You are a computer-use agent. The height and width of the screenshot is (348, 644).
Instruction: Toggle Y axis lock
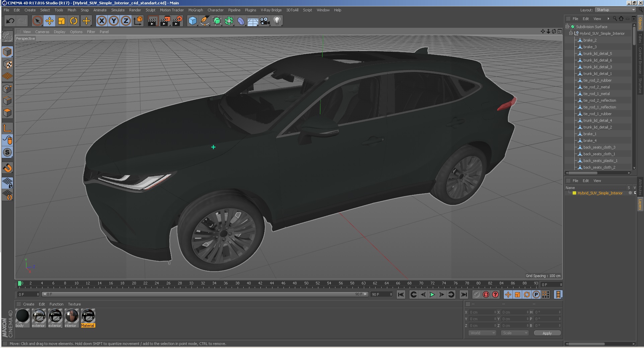[114, 21]
